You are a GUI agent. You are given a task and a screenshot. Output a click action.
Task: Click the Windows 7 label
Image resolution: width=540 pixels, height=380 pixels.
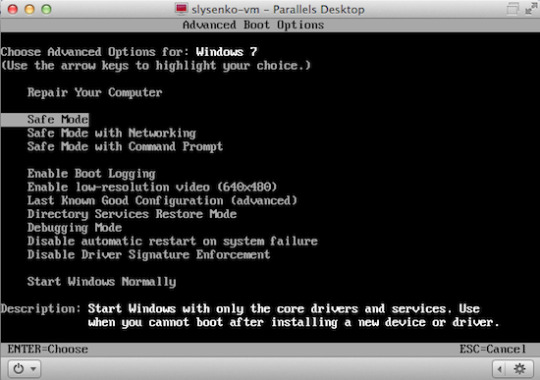[226, 52]
